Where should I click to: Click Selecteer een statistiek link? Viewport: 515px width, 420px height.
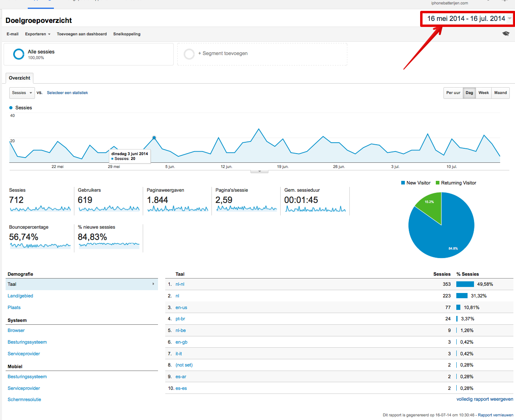coord(67,93)
